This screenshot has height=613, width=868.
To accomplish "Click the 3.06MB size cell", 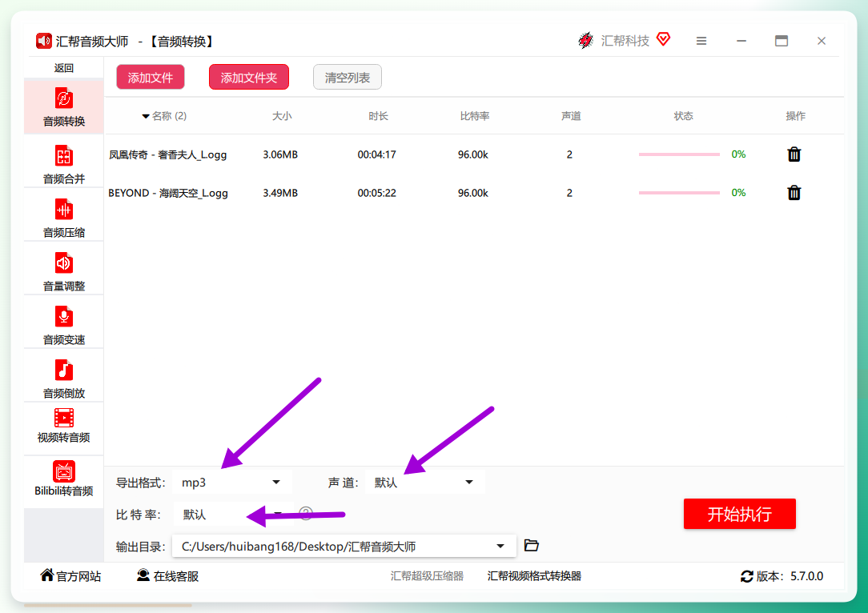I will pyautogui.click(x=280, y=154).
